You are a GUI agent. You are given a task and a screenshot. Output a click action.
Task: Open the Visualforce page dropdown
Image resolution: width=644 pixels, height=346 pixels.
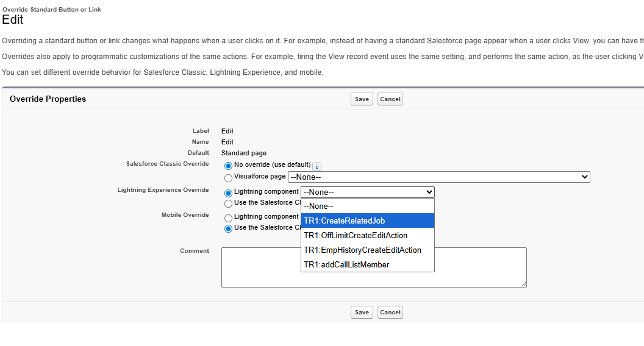[x=438, y=177]
